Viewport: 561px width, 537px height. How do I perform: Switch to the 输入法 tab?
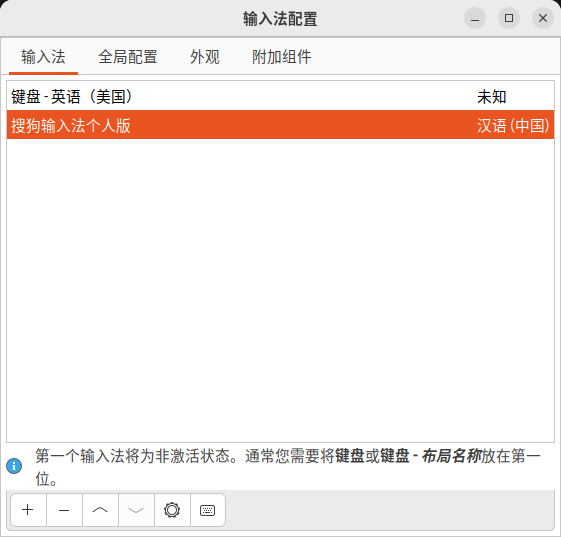point(43,57)
